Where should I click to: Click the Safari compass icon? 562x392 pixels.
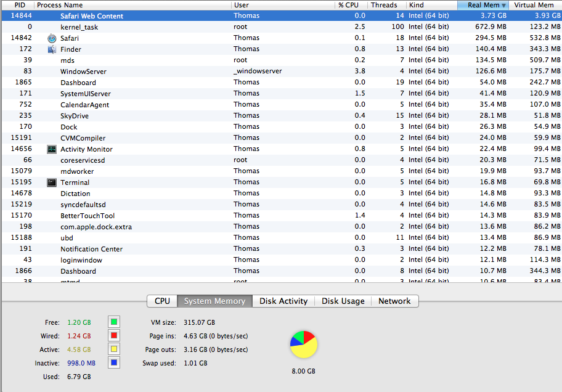click(x=52, y=38)
